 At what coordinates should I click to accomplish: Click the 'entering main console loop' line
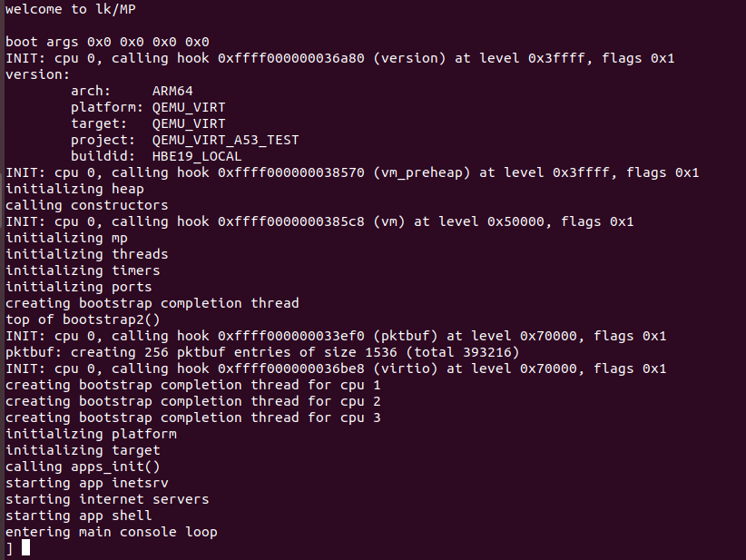tap(112, 532)
